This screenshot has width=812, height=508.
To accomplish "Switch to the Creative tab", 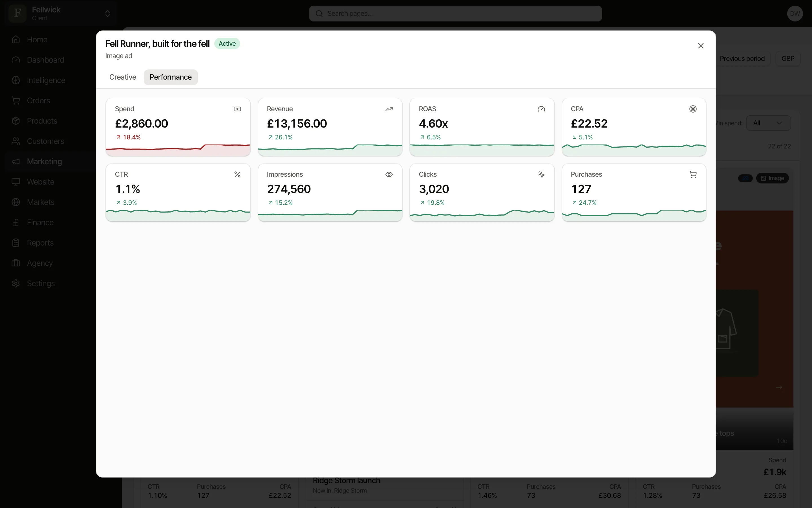I will [122, 77].
